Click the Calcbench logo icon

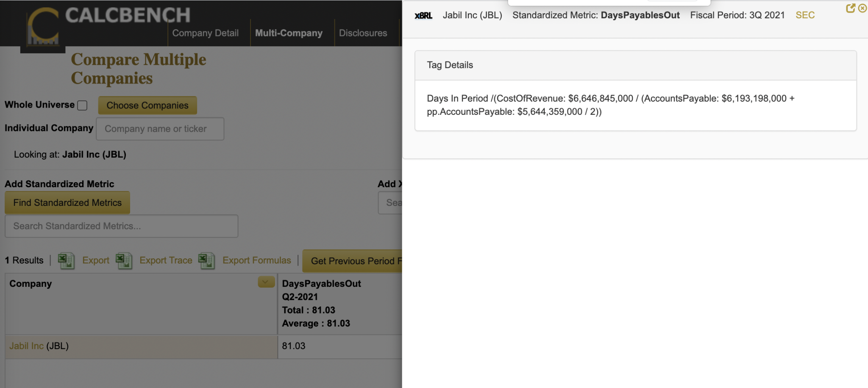pos(43,26)
